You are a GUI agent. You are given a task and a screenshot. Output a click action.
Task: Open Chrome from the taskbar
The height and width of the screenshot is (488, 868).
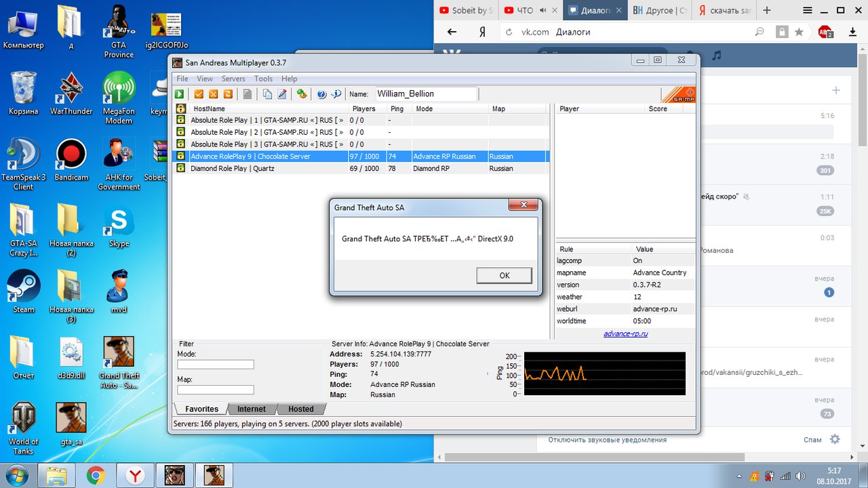tap(96, 475)
